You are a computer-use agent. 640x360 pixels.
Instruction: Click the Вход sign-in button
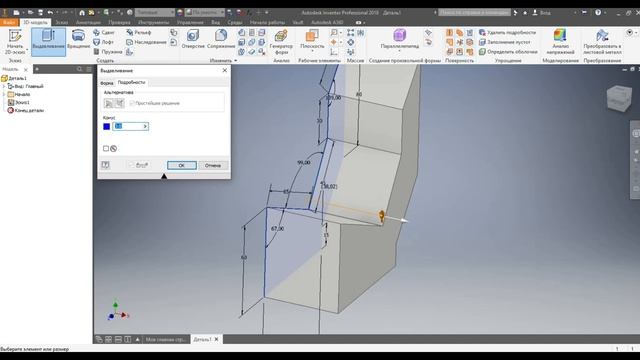(x=542, y=13)
